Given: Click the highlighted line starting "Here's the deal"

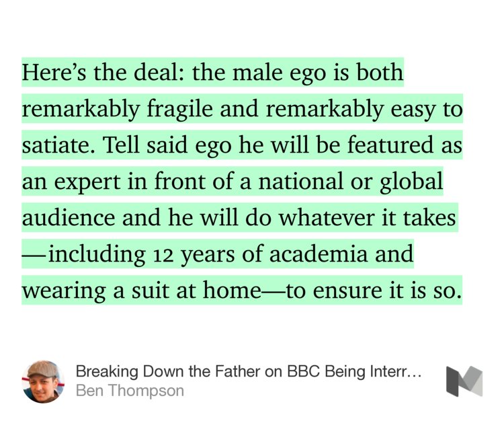Looking at the screenshot, I should (212, 73).
